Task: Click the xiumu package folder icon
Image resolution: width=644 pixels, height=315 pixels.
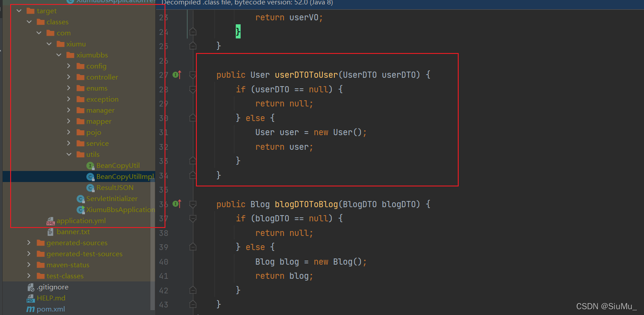Action: click(61, 44)
